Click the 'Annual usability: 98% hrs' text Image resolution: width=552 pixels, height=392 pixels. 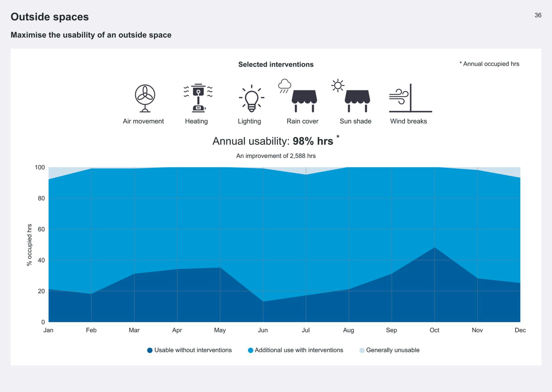pos(273,141)
